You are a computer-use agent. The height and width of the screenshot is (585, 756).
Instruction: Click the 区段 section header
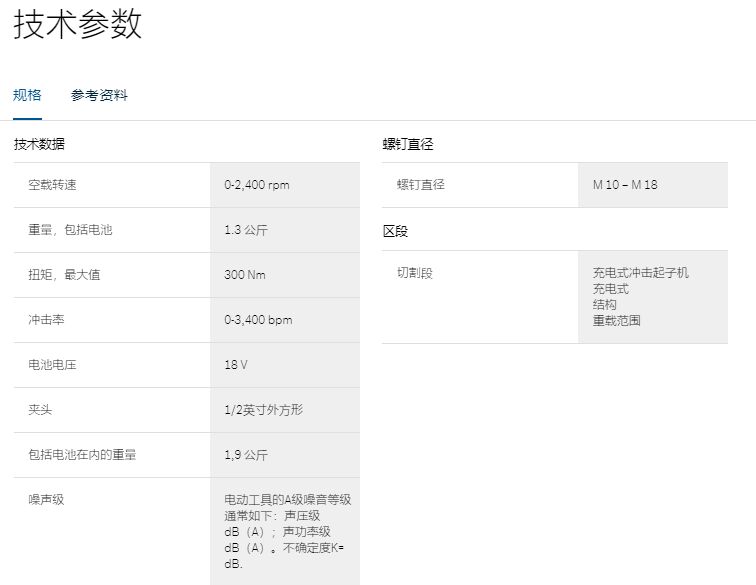[x=395, y=231]
